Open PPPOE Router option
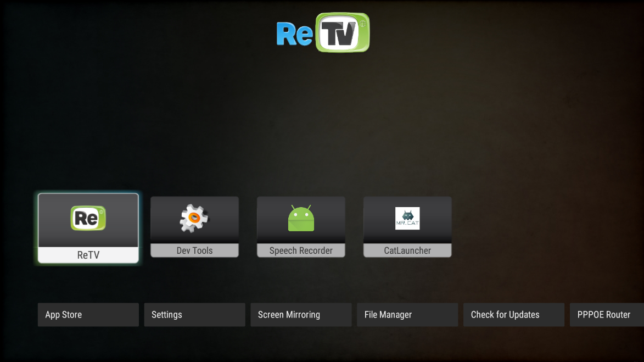The image size is (644, 362). click(607, 315)
